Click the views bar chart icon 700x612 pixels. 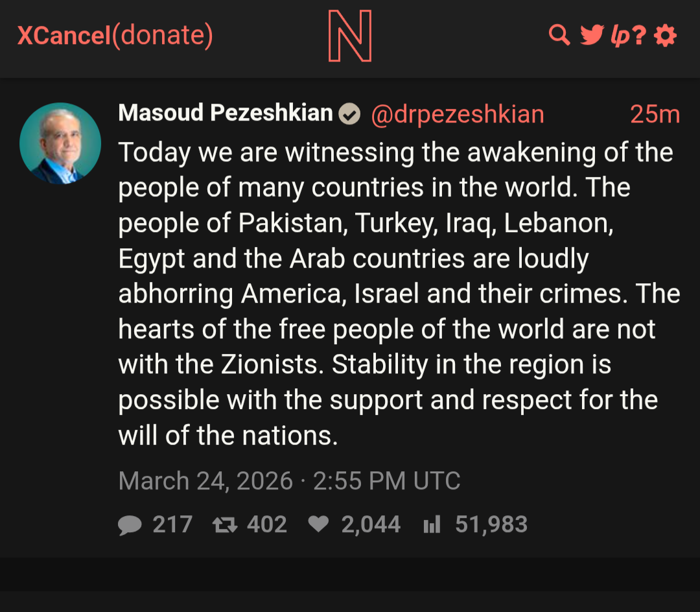(x=432, y=524)
